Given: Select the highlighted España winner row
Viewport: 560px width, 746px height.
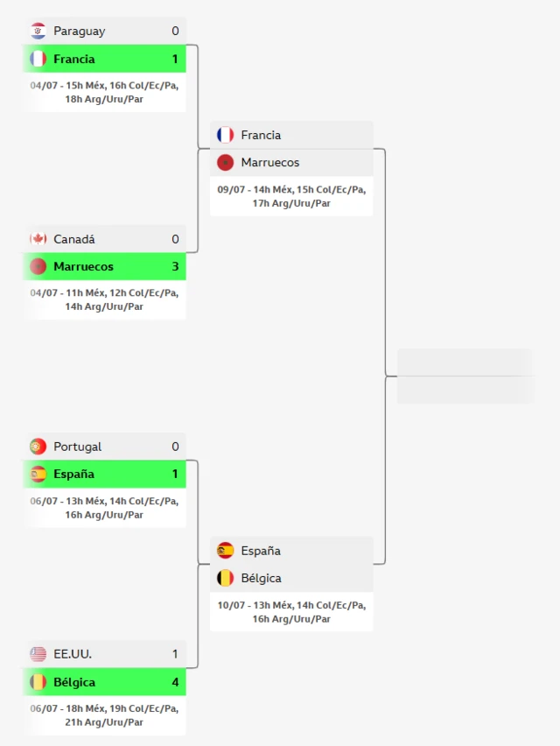Looking at the screenshot, I should click(x=105, y=474).
